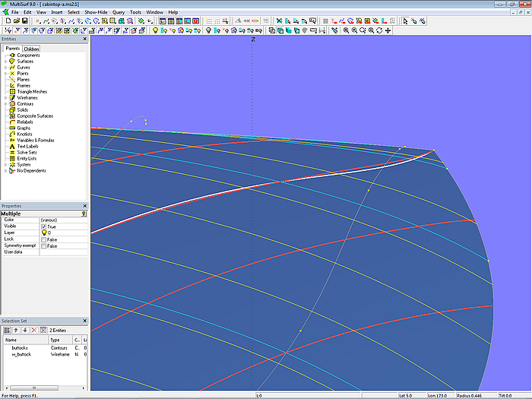532x399 pixels.
Task: Move selected entity up in Selection Set
Action: 15,330
